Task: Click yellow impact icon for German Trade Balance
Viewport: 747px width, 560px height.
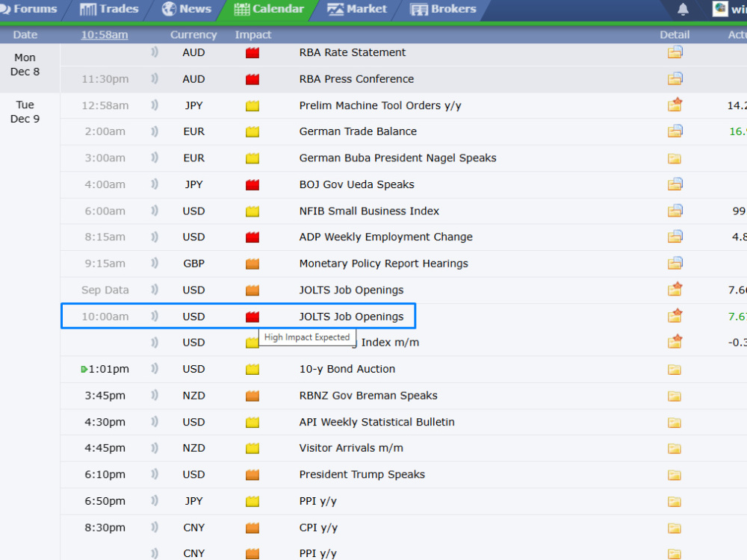Action: [x=252, y=131]
